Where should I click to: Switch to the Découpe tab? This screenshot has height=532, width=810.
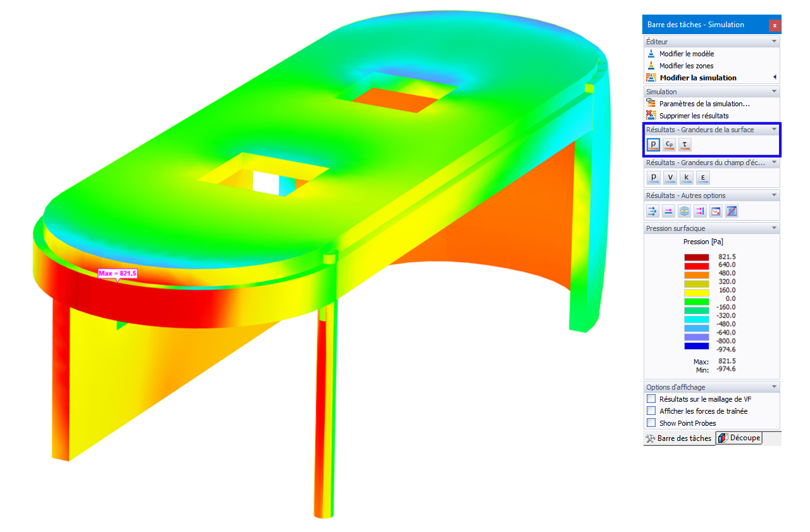[x=739, y=438]
